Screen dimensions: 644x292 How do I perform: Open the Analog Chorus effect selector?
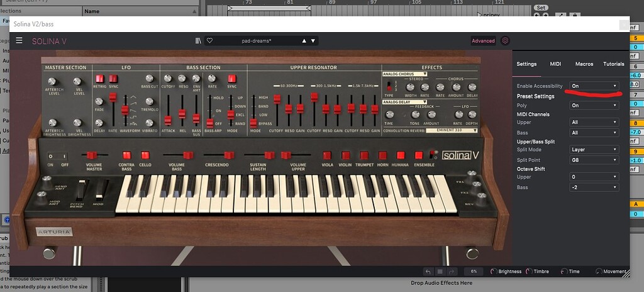[x=405, y=74]
